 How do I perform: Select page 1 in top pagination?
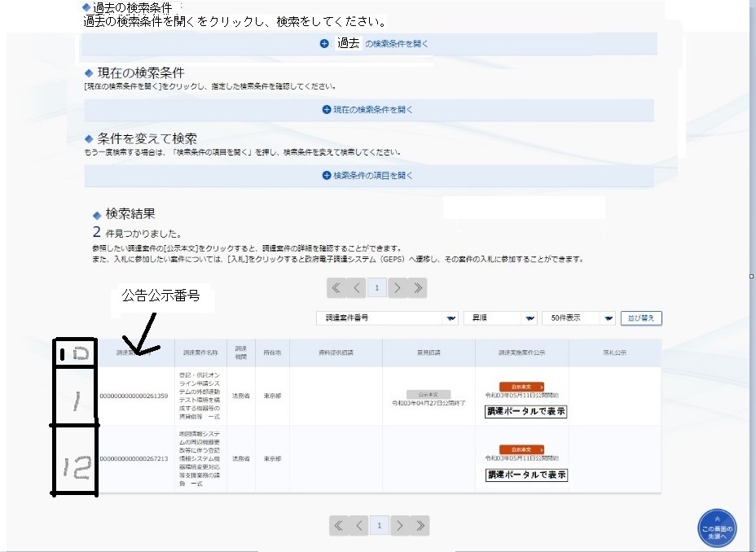coord(377,288)
